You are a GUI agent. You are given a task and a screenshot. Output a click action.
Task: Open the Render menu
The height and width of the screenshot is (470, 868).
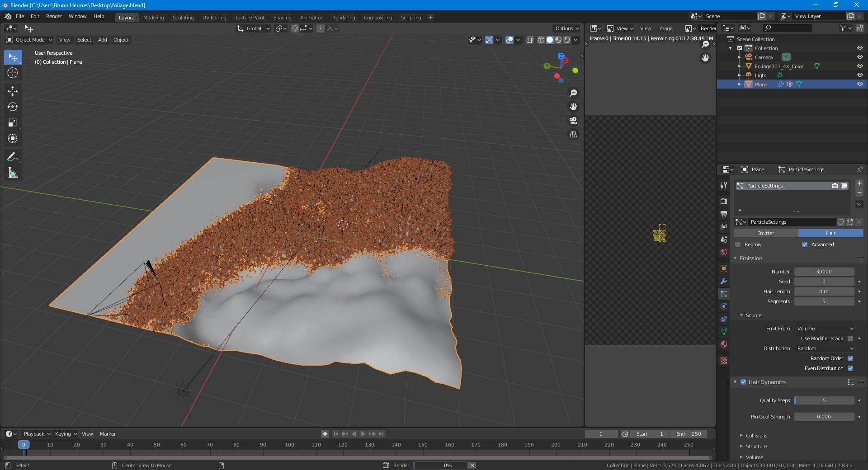tap(54, 16)
